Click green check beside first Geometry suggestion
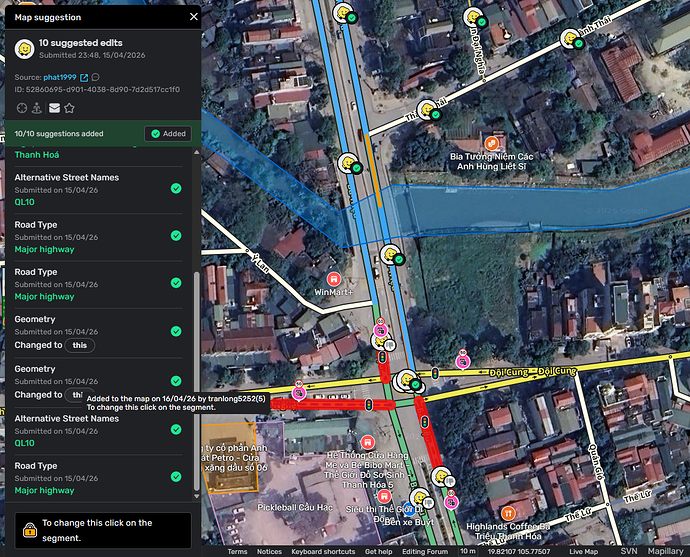 pyautogui.click(x=176, y=331)
